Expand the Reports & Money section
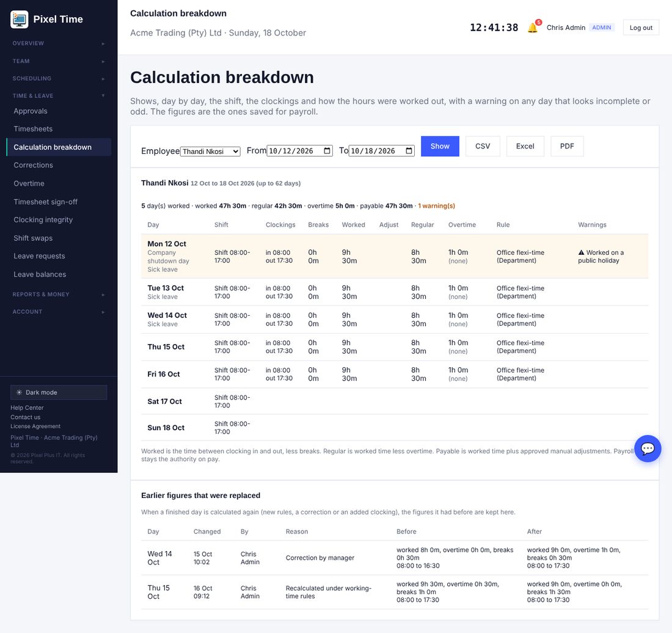The image size is (672, 633). [x=59, y=295]
